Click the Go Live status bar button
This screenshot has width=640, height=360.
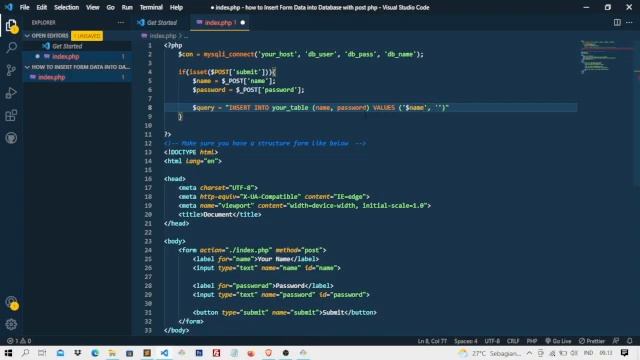pos(558,341)
